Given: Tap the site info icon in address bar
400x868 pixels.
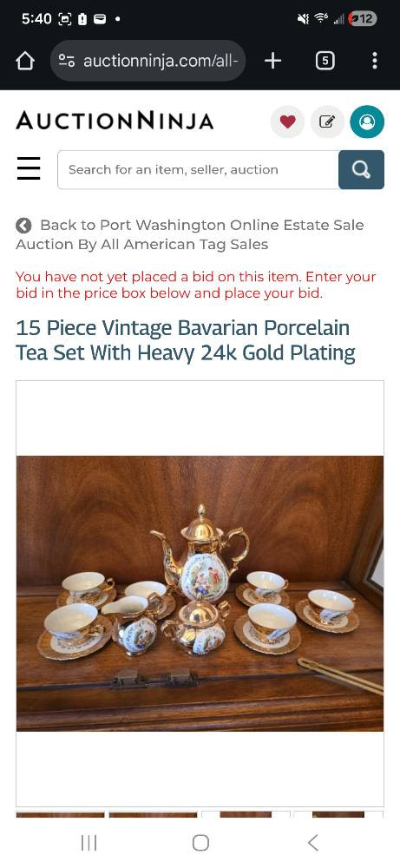Looking at the screenshot, I should [x=67, y=61].
